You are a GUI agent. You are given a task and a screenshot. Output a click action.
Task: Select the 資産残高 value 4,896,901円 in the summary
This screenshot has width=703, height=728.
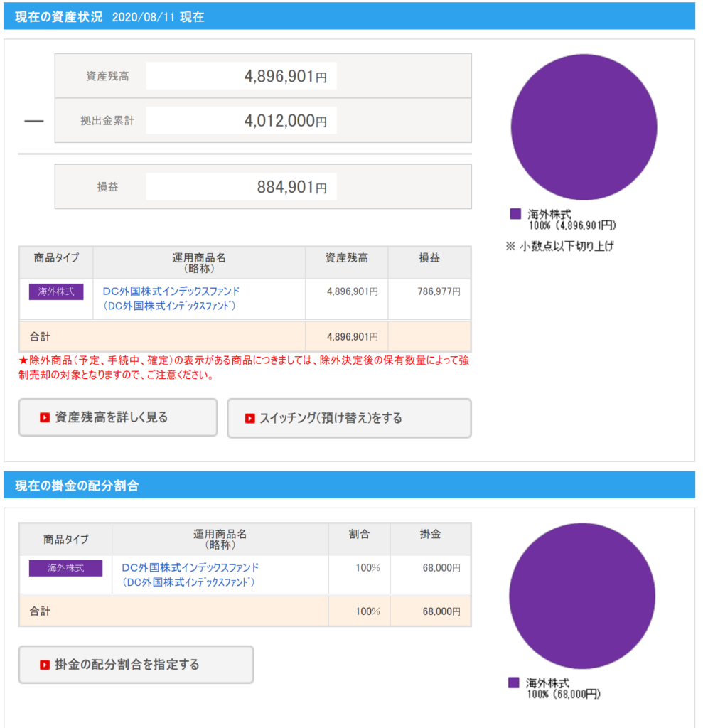point(285,77)
